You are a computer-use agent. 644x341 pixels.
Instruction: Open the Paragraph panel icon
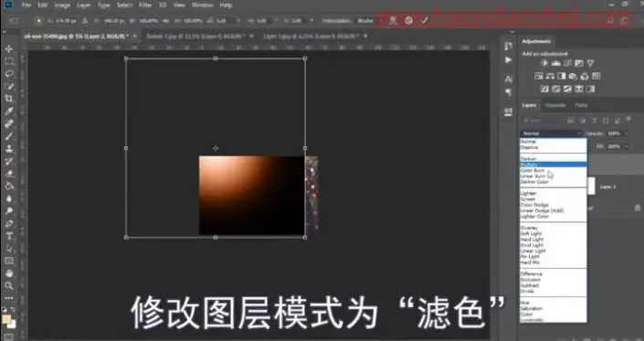point(509,92)
